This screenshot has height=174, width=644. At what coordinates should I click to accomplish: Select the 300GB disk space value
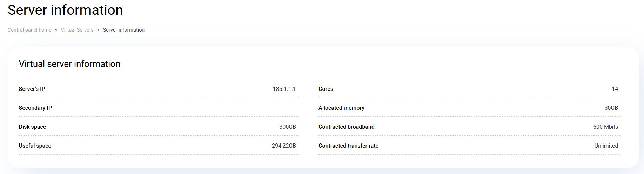pyautogui.click(x=287, y=127)
